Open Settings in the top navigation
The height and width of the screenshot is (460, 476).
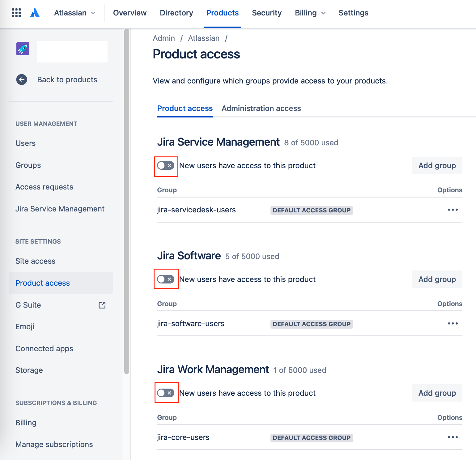click(x=354, y=13)
